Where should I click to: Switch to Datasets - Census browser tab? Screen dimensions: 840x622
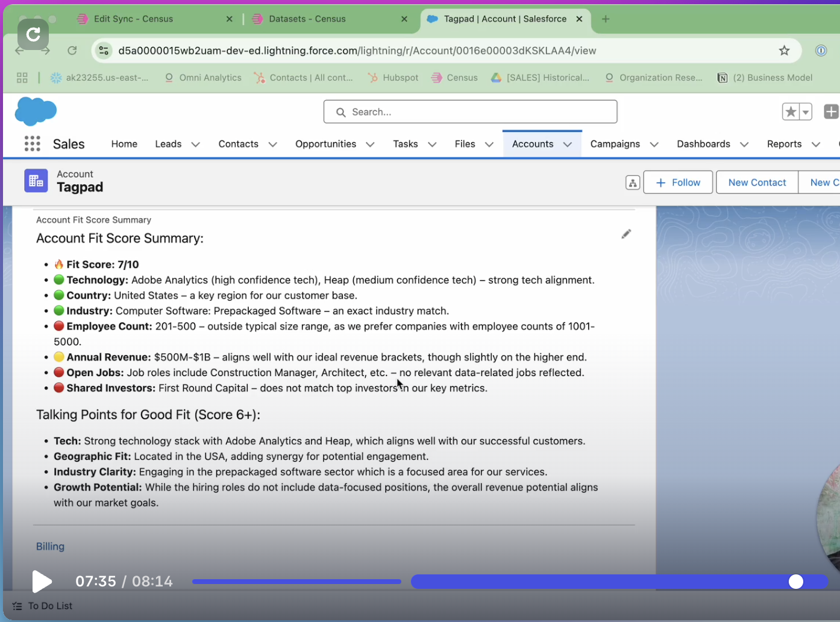pos(307,19)
